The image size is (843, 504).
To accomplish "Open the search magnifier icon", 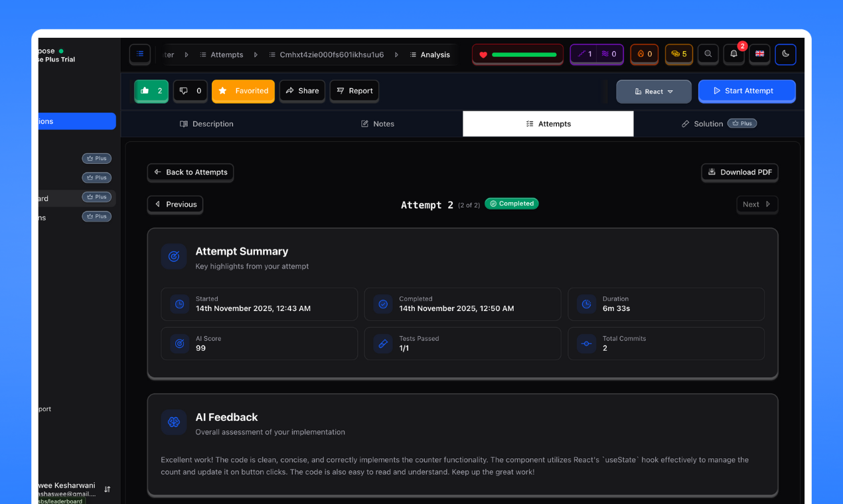I will (x=708, y=54).
